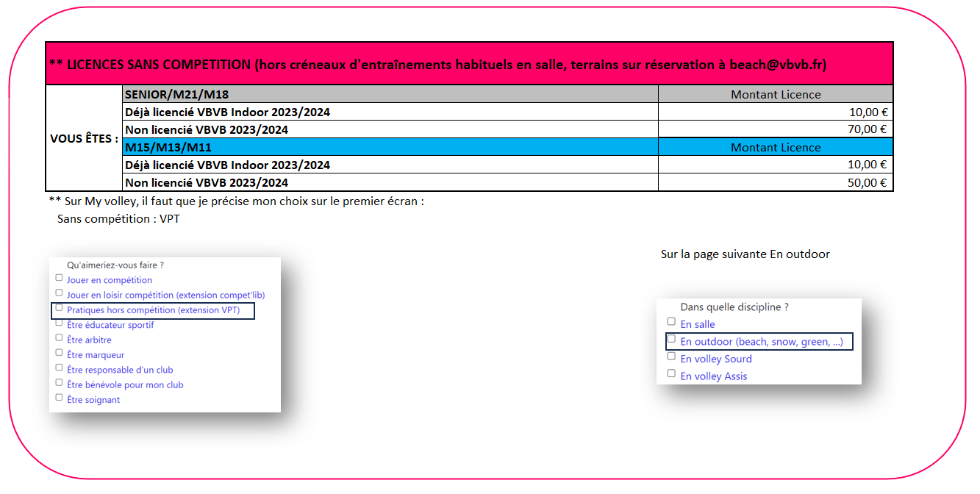Screen dimensions: 980x494
Task: Click the Sans compétition : VPT line
Action: click(x=118, y=219)
